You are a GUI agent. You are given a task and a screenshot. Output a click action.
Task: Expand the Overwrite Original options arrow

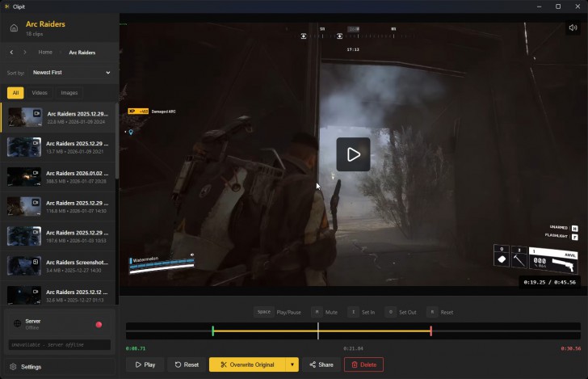pyautogui.click(x=291, y=364)
